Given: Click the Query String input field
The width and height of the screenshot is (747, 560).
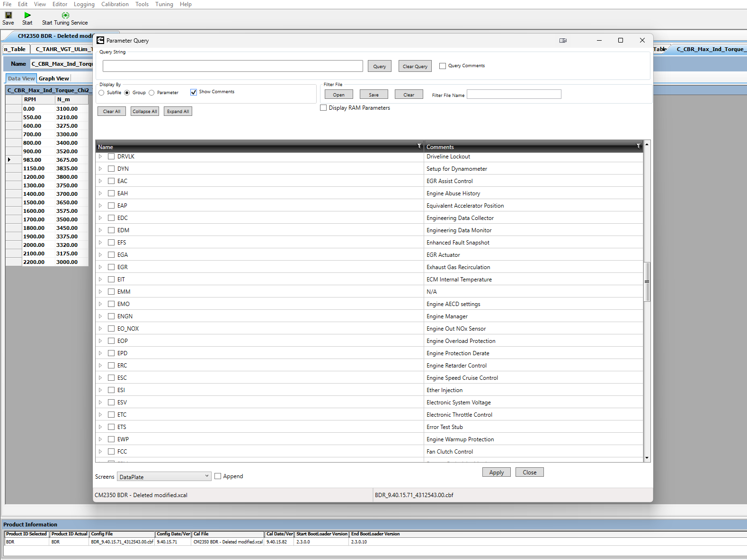Looking at the screenshot, I should click(233, 66).
